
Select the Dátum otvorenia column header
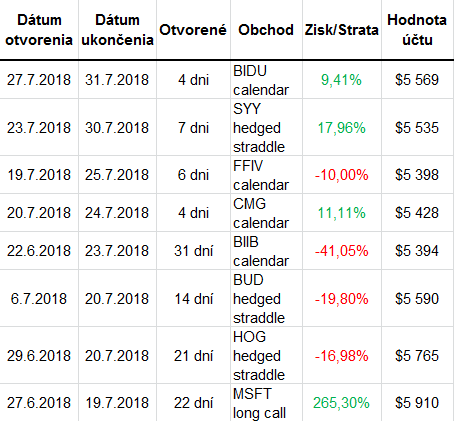(39, 30)
